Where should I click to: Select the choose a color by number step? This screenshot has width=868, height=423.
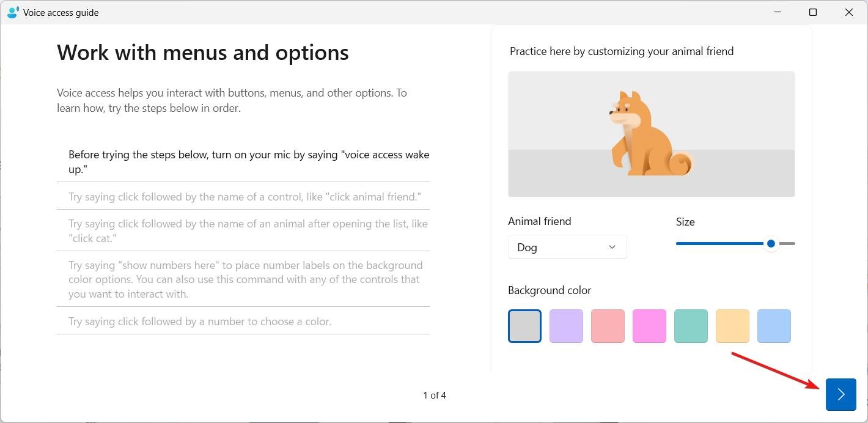coord(243,321)
